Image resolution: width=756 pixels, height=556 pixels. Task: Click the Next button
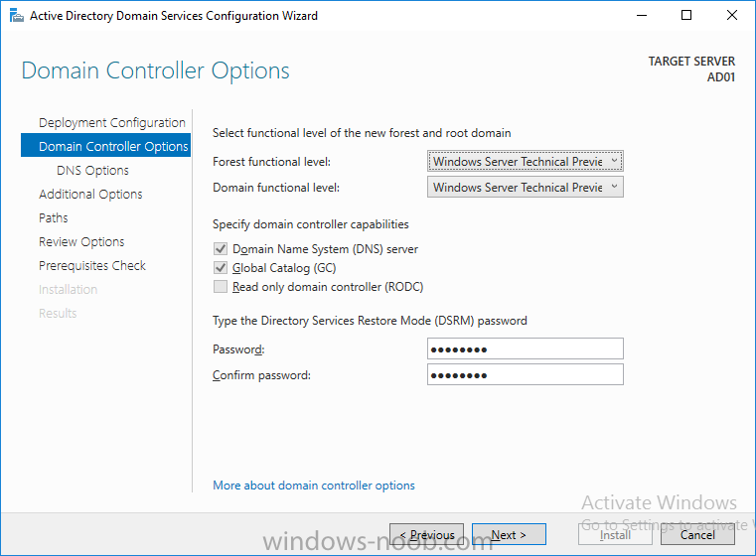(x=509, y=535)
